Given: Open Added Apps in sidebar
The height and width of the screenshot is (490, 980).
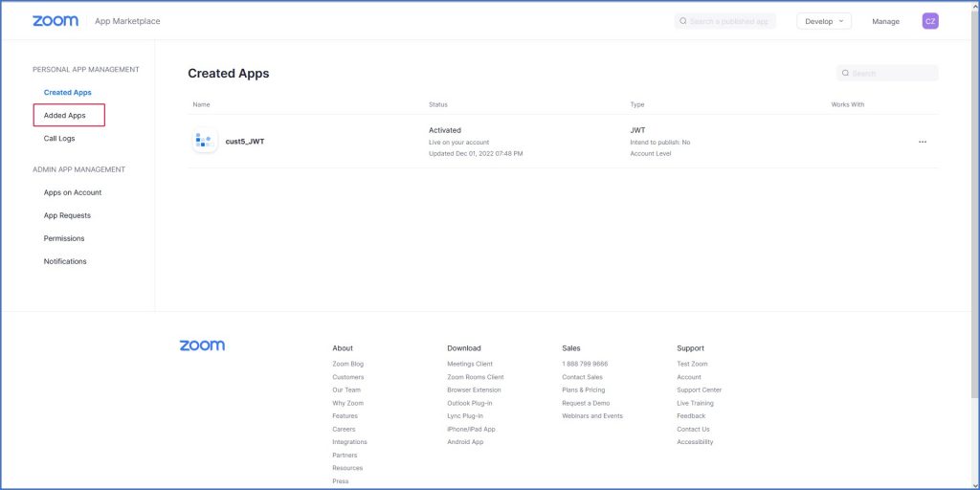Looking at the screenshot, I should pos(65,116).
